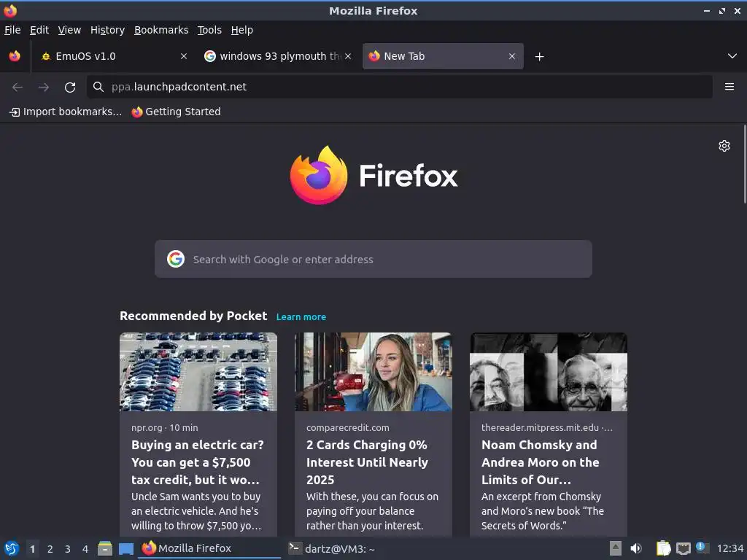
Task: Open the volume speaker tray icon
Action: [636, 548]
